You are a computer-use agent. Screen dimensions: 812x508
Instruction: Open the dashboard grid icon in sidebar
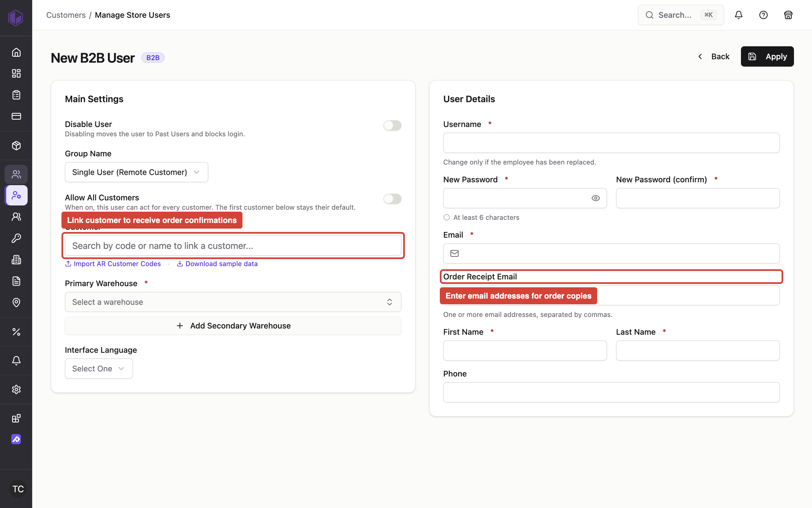pyautogui.click(x=16, y=73)
